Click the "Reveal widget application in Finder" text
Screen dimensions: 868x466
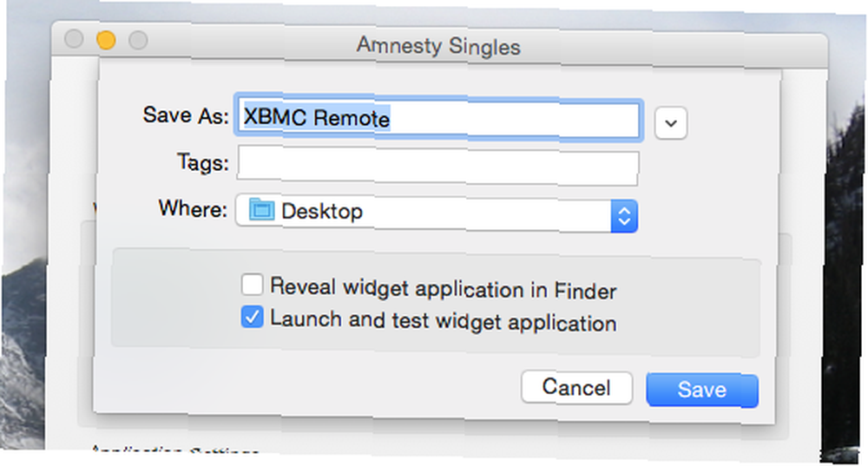pos(443,288)
